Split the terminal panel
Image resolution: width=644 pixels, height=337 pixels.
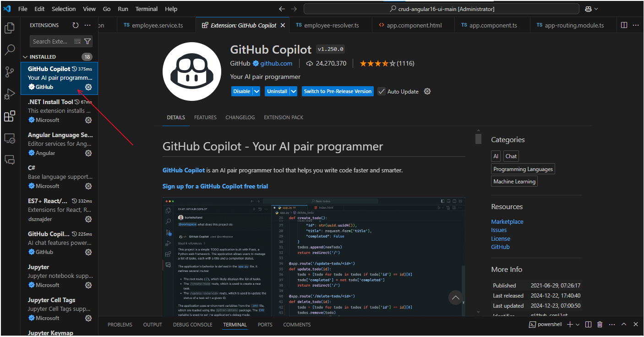(x=589, y=325)
